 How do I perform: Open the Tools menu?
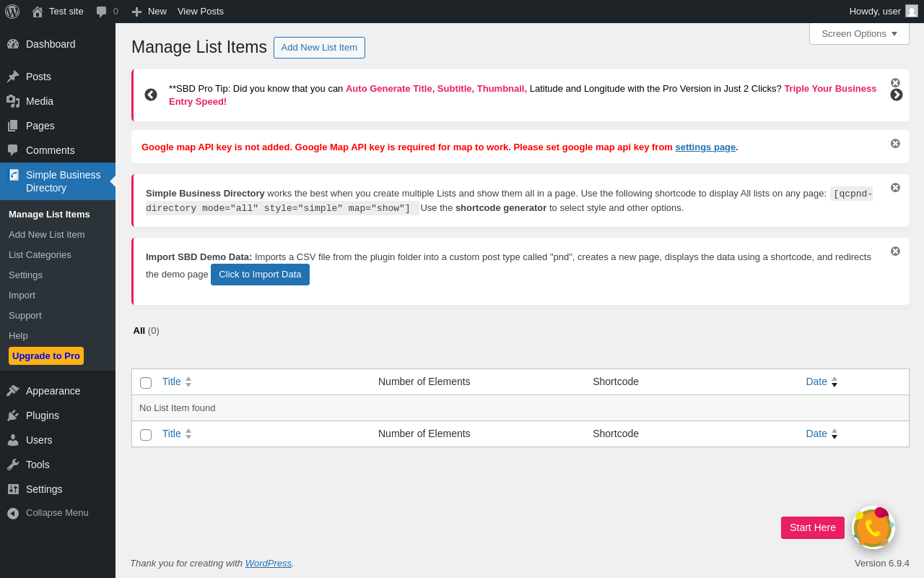click(x=38, y=465)
